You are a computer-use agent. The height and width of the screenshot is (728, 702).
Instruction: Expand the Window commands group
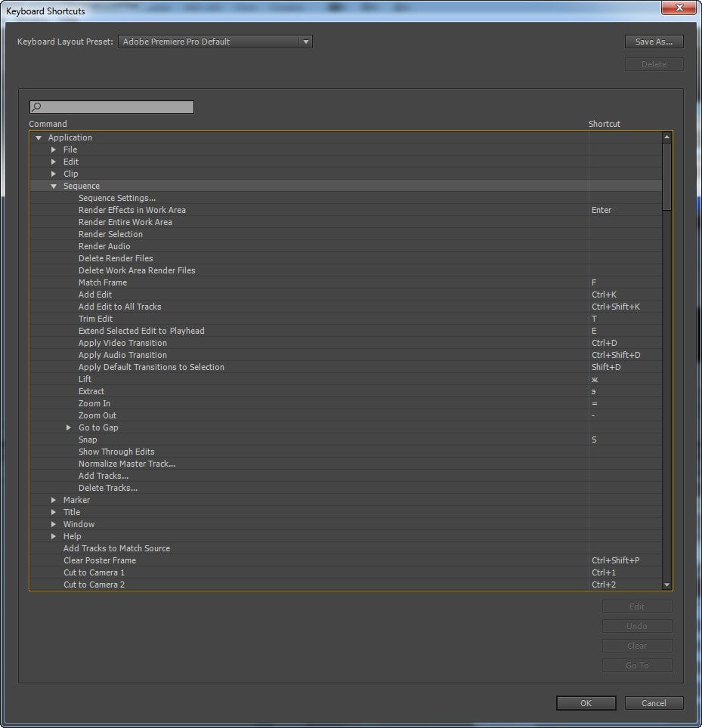54,523
